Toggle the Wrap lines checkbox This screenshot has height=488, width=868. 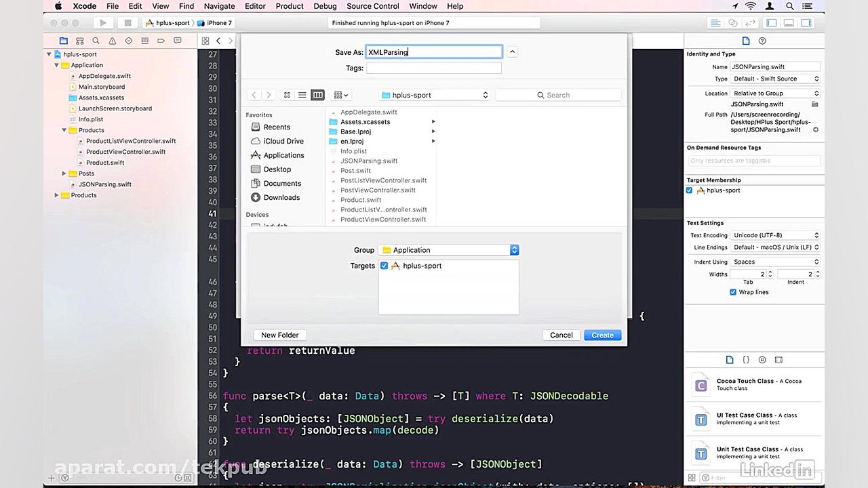click(x=733, y=291)
